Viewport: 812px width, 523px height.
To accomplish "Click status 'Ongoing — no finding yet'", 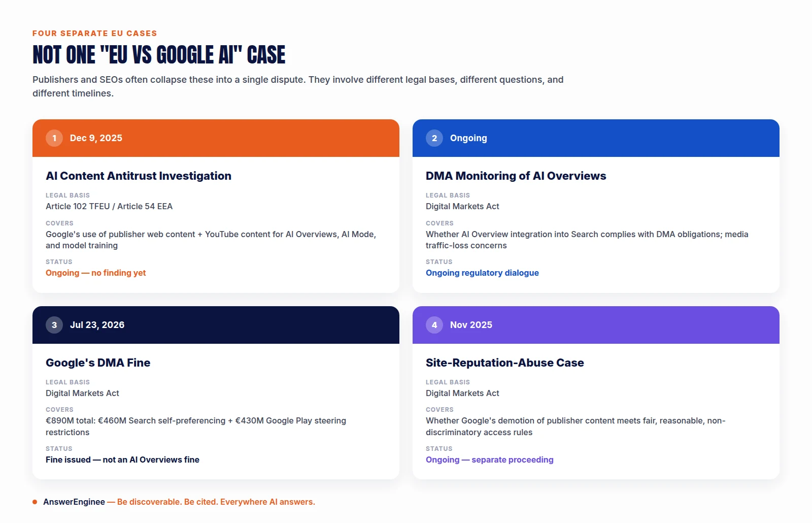I will coord(95,273).
